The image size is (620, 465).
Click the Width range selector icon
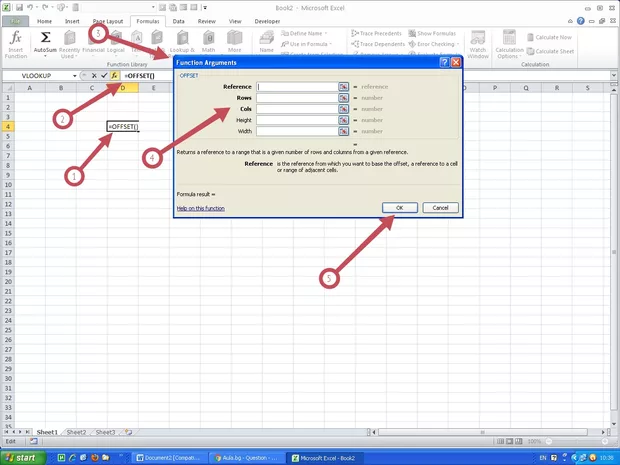(x=344, y=131)
